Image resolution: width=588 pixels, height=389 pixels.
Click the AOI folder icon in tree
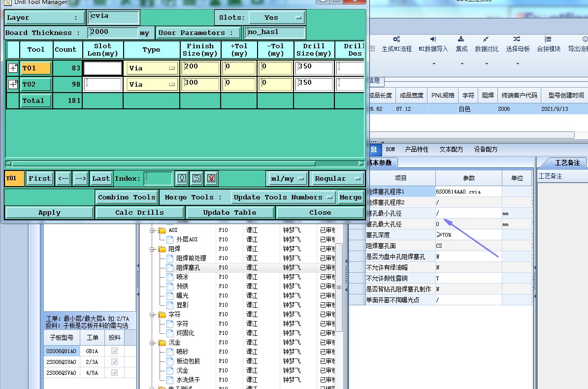(x=162, y=230)
